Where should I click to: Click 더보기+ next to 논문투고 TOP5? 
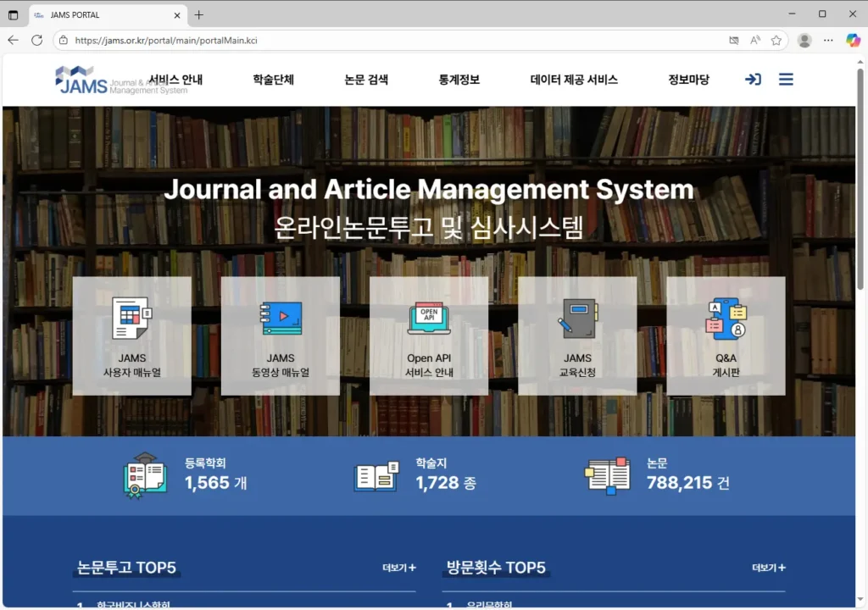(x=399, y=568)
